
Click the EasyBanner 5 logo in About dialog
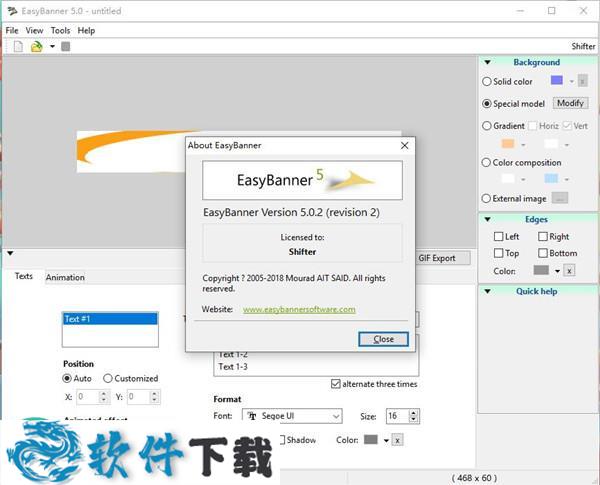[x=302, y=181]
